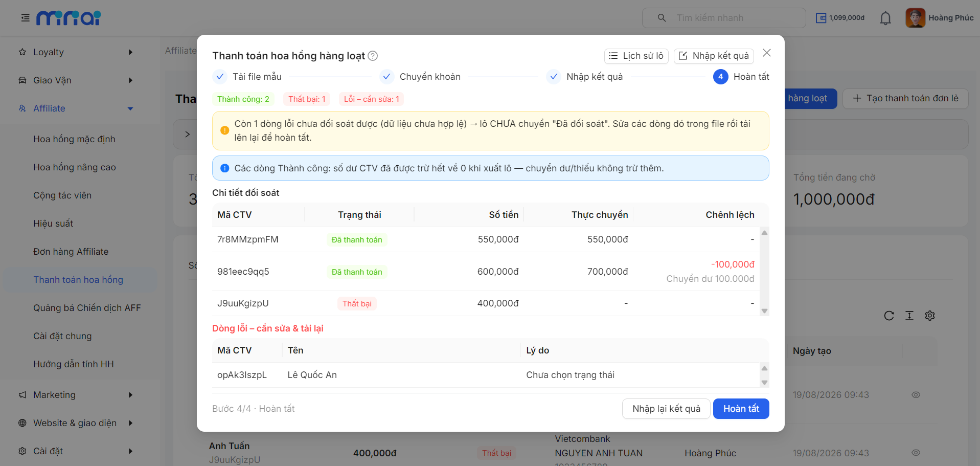Toggle the hamburger sidebar menu icon

[25, 18]
